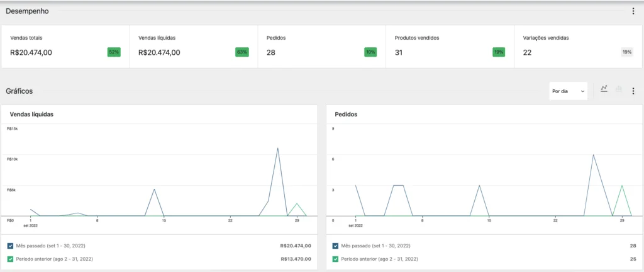644x272 pixels.
Task: Uncheck Mês passado in Vendas líquidas chart
Action: pyautogui.click(x=11, y=246)
